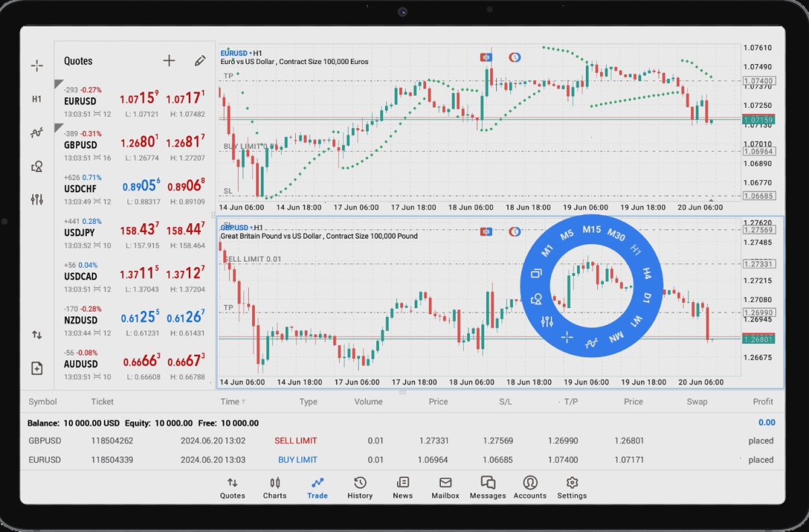Select the AUDUSD row in Quotes list
The height and width of the screenshot is (532, 809).
pyautogui.click(x=135, y=364)
